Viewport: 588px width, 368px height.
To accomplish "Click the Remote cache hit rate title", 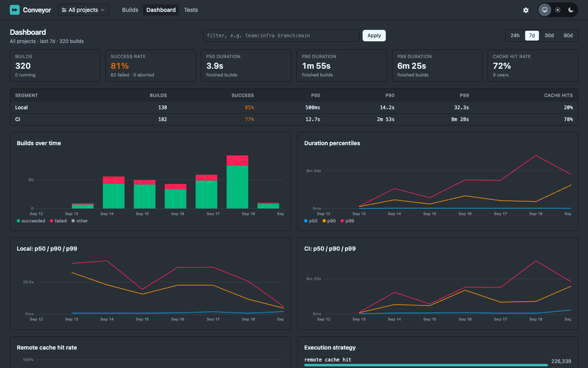I will point(47,347).
